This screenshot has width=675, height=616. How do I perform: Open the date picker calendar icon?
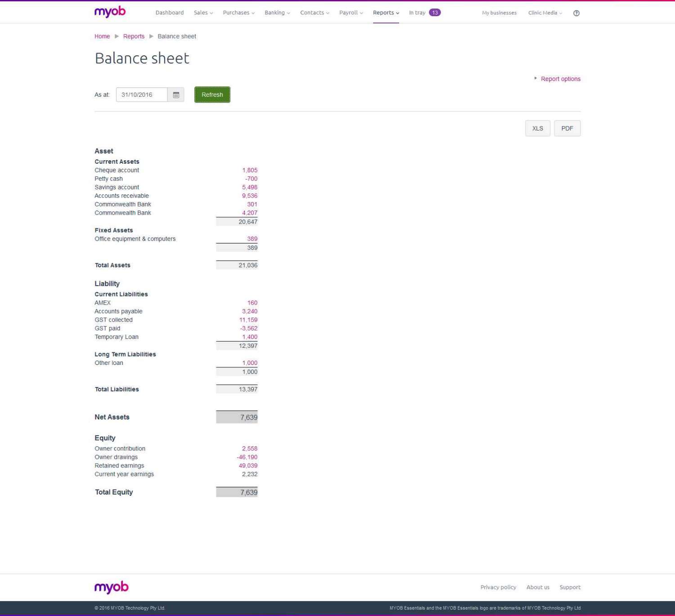tap(176, 94)
